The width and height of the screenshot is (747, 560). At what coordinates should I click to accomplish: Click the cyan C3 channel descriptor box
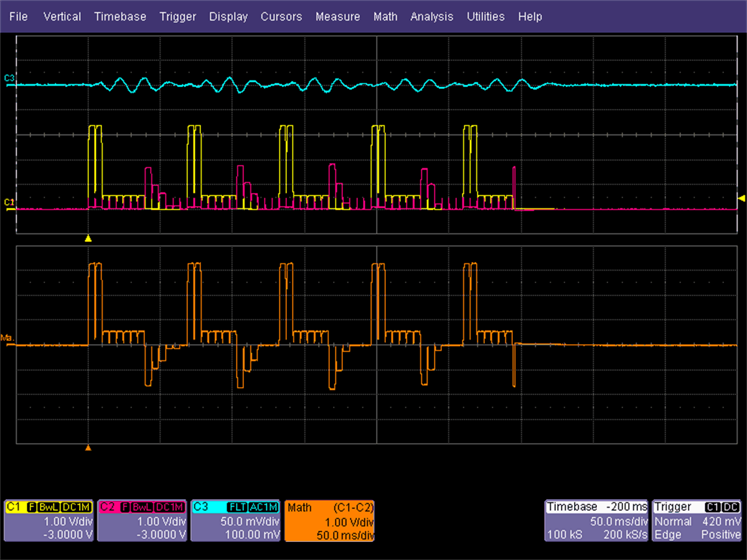pos(235,521)
